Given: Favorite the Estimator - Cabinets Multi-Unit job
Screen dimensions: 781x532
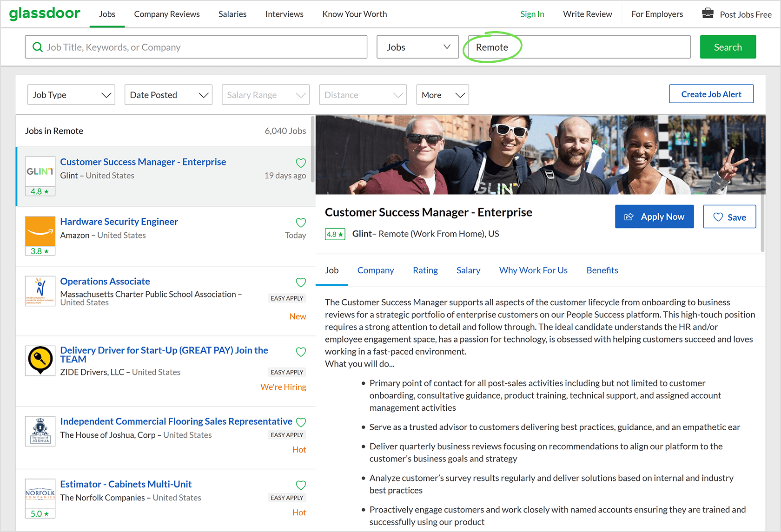Looking at the screenshot, I should [301, 485].
